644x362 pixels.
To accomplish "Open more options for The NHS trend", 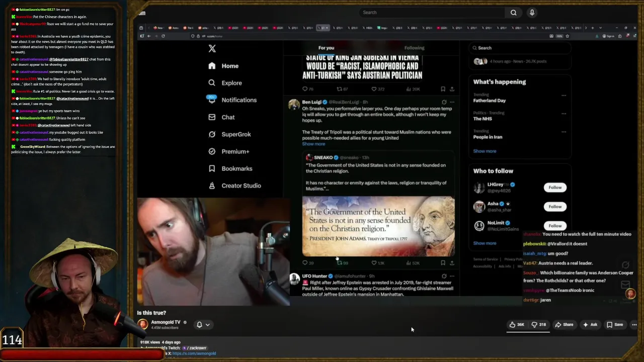I will click(563, 114).
